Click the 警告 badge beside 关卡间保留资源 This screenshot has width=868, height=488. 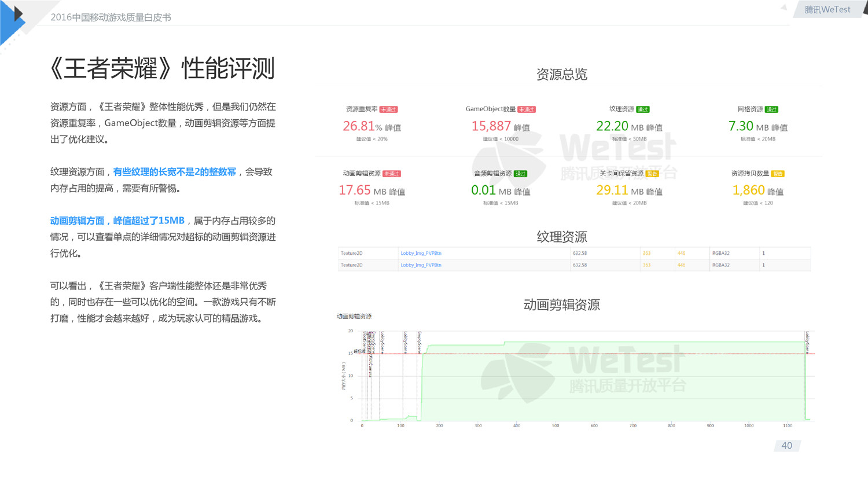tap(652, 174)
